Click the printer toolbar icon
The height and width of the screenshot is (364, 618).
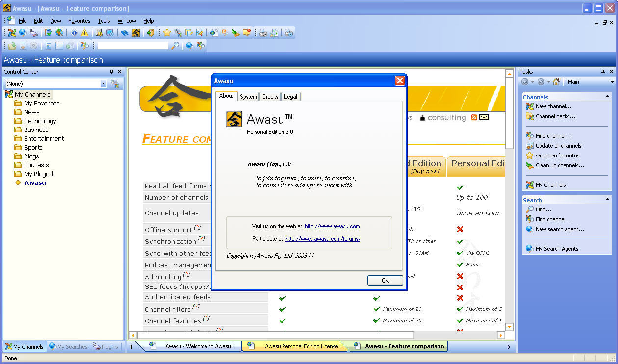(x=263, y=33)
